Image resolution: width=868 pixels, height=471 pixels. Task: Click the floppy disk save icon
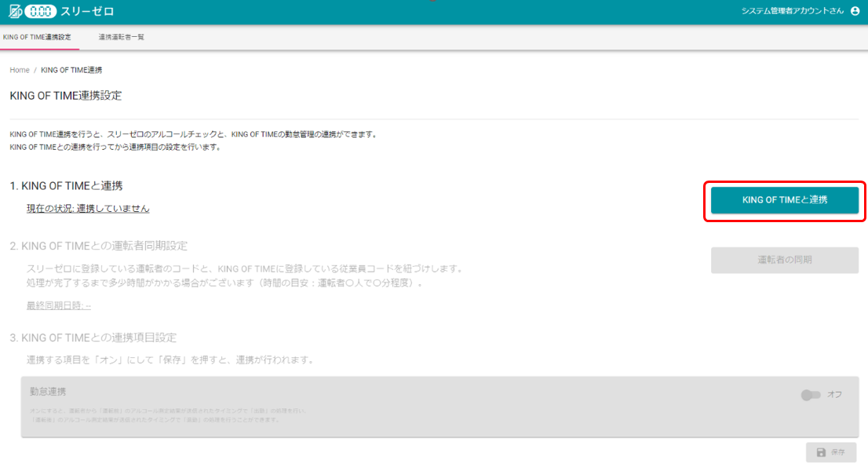coord(821,452)
